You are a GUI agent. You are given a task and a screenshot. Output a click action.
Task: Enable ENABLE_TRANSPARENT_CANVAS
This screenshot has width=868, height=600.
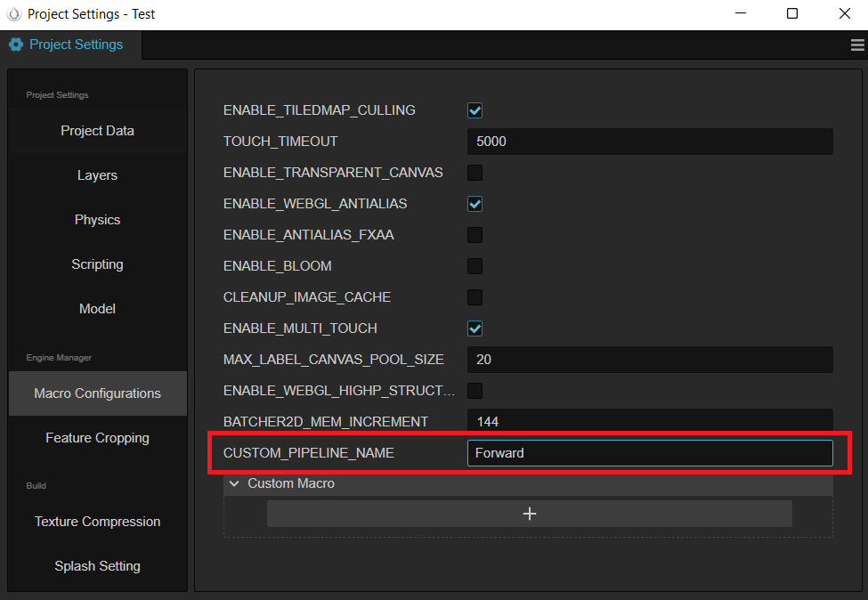click(475, 172)
